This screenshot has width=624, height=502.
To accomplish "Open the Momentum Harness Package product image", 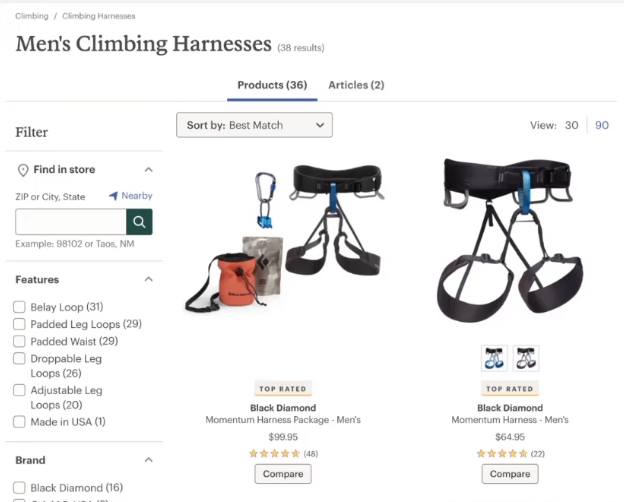I will pyautogui.click(x=283, y=240).
